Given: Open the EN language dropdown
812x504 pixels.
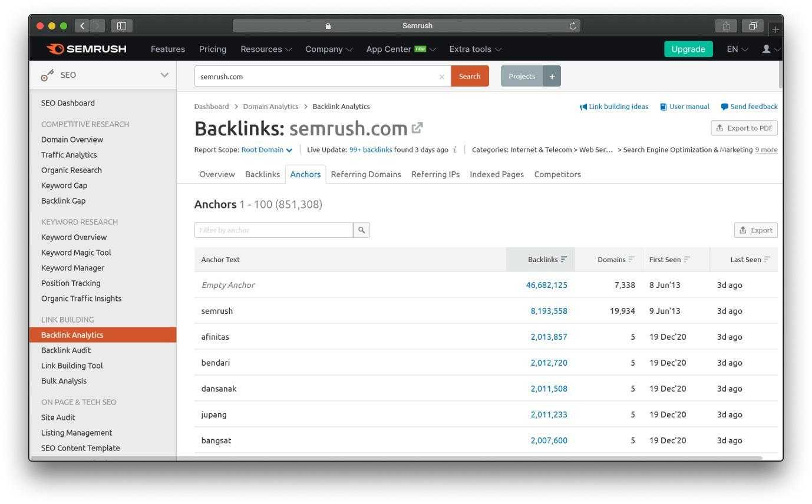Looking at the screenshot, I should tap(737, 49).
